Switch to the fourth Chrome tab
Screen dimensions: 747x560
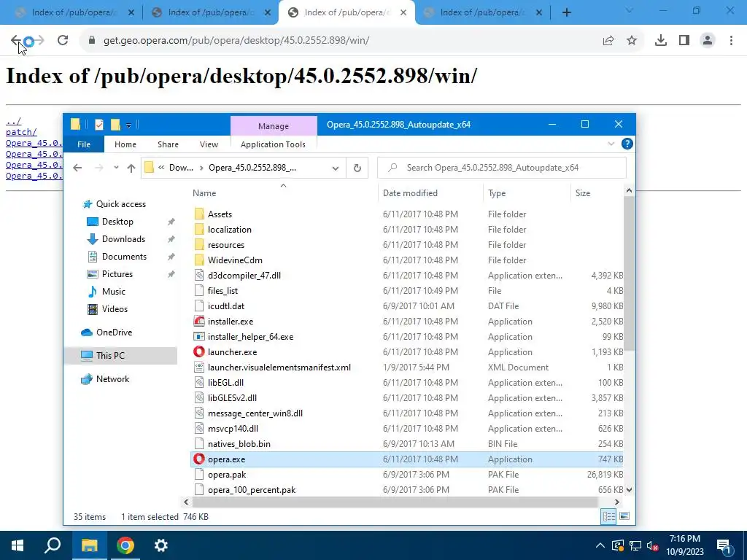481,12
